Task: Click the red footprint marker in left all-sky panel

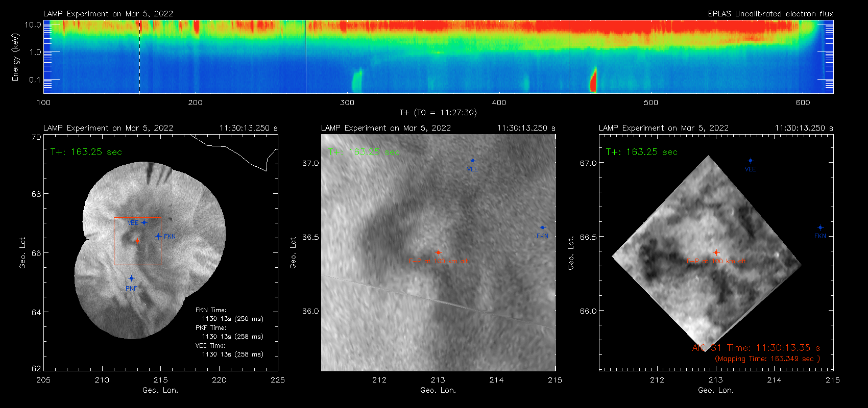Action: pos(137,241)
